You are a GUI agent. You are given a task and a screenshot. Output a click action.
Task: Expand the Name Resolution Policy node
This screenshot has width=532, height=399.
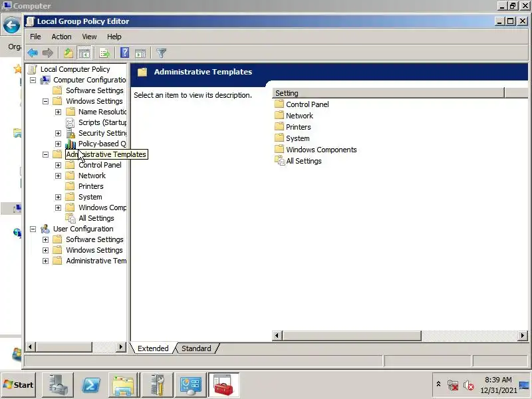(x=58, y=112)
